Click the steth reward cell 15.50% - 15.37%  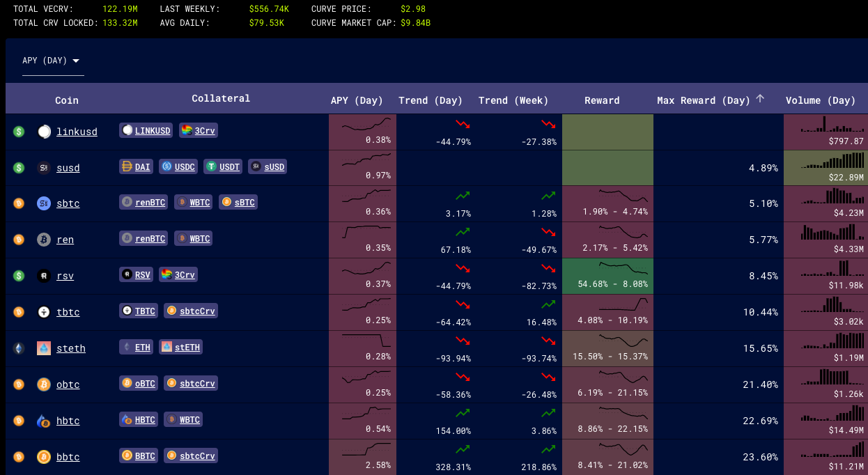point(607,348)
